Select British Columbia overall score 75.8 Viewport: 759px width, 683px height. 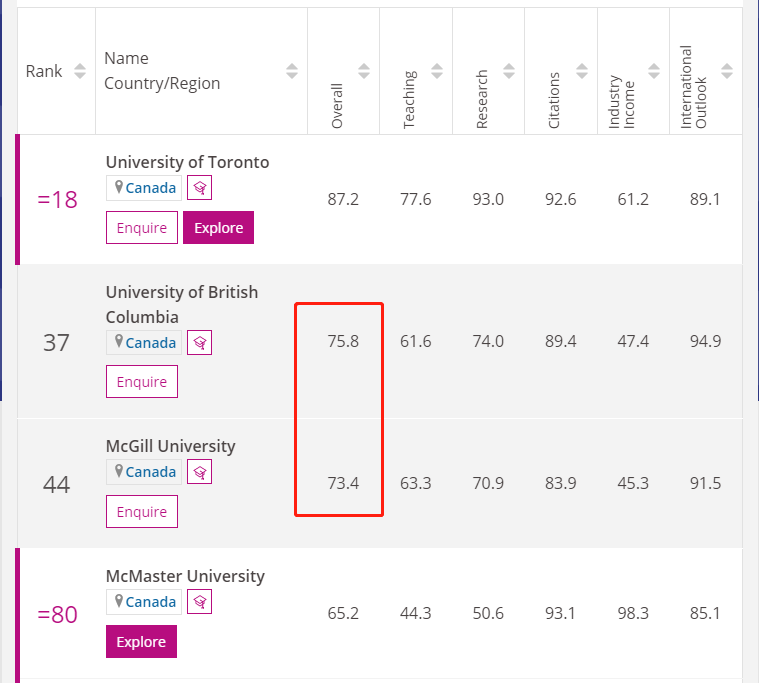[x=343, y=341]
